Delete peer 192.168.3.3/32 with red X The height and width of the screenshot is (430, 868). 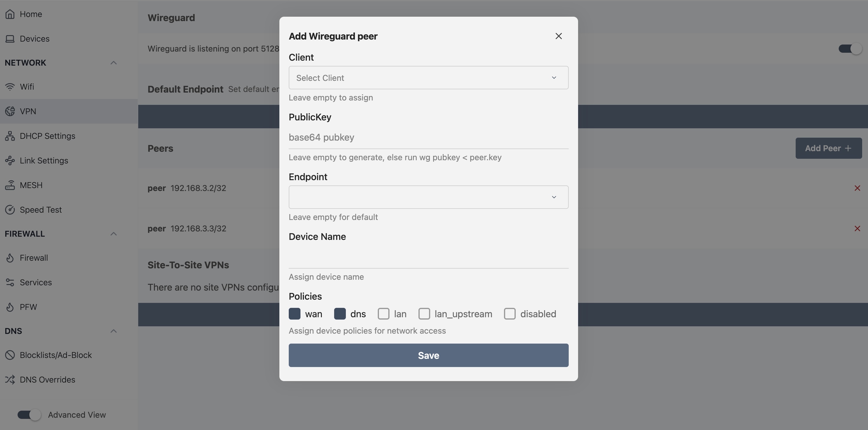tap(857, 228)
